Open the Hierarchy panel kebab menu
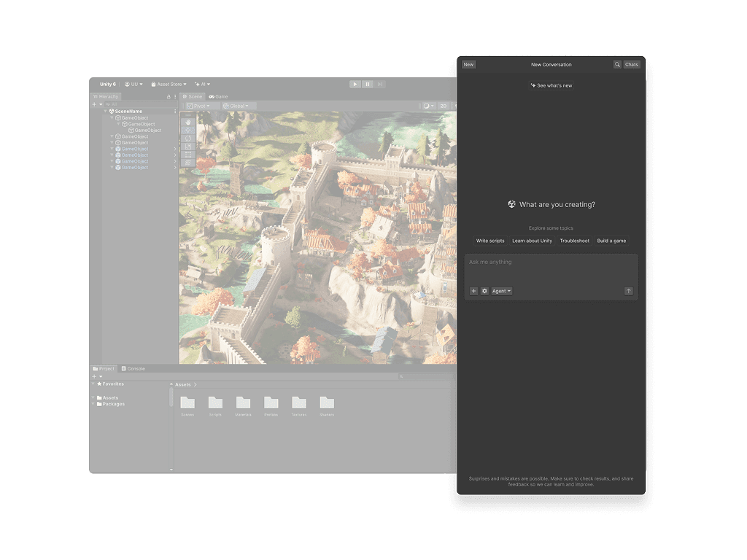This screenshot has width=747, height=560. 175,97
